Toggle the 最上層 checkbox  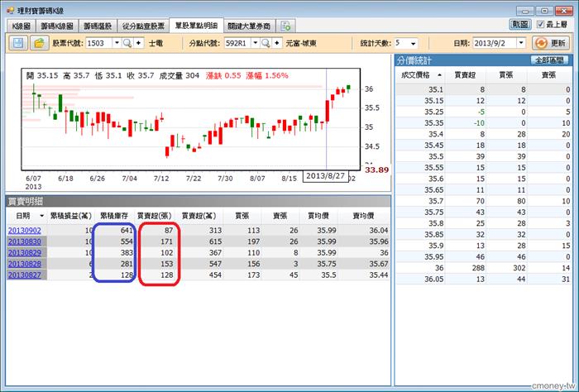pos(540,24)
